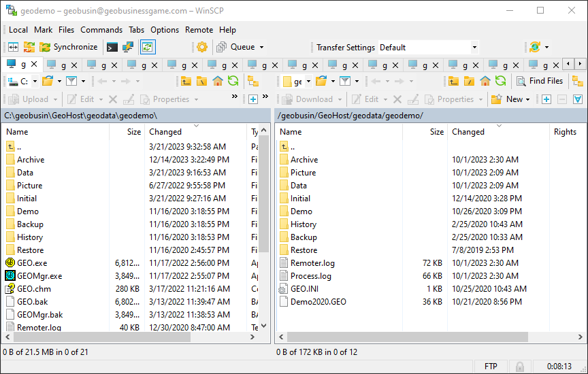Go to remote parent directory icon
The height and width of the screenshot is (374, 588).
click(454, 81)
